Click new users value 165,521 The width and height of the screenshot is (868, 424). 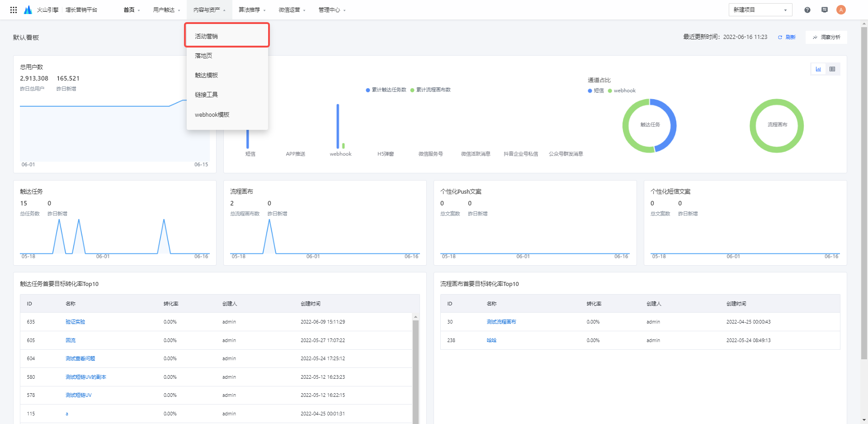click(x=68, y=78)
